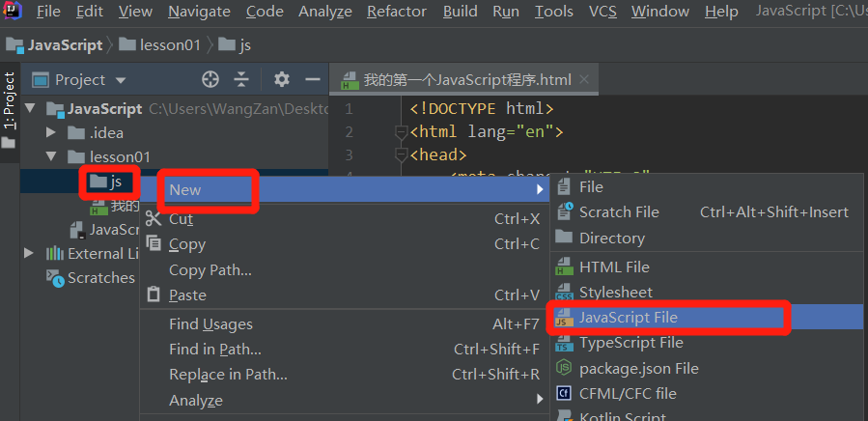Hide the Project panel with minus icon
The width and height of the screenshot is (868, 421).
click(x=313, y=80)
